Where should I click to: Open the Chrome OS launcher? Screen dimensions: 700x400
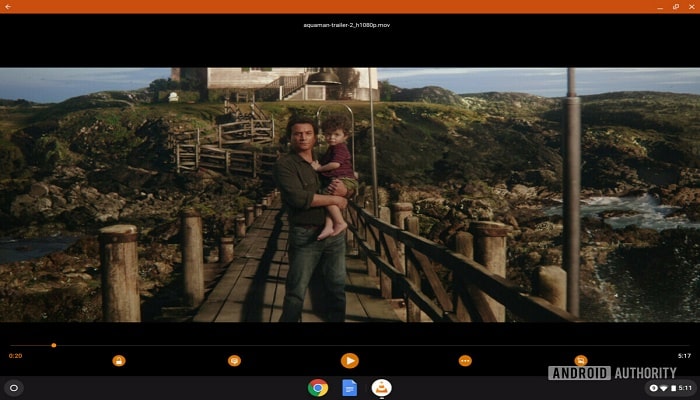pyautogui.click(x=14, y=388)
